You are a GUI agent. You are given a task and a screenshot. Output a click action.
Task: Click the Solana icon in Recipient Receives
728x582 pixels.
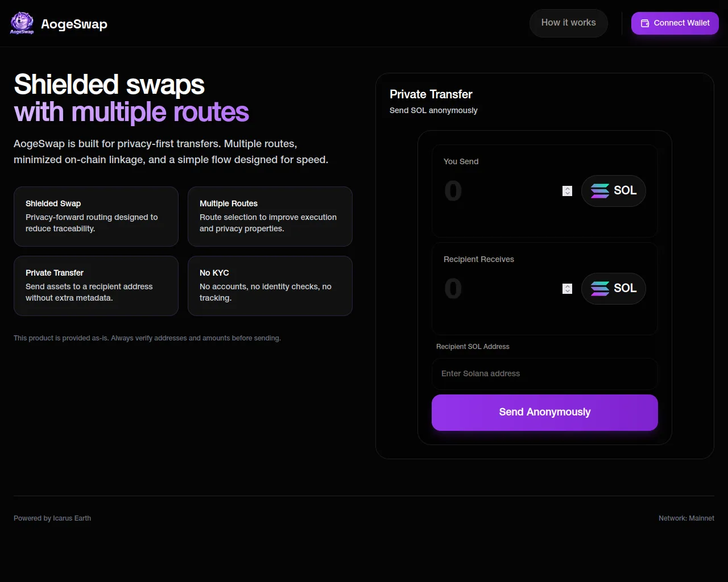(599, 289)
